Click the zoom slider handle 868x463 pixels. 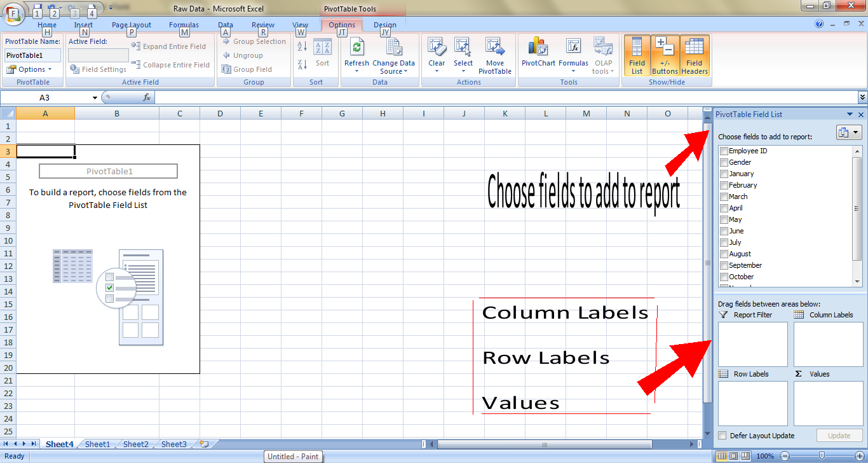(x=822, y=456)
